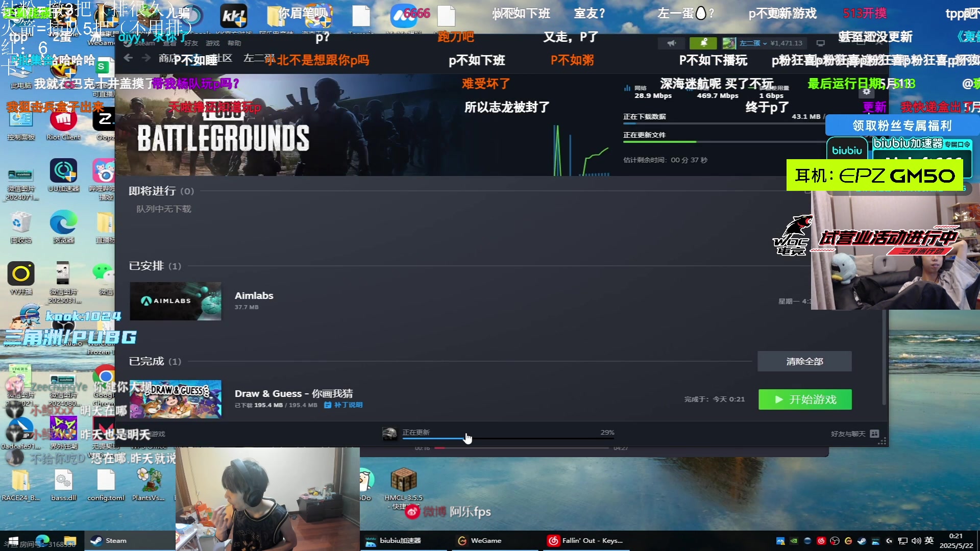Image resolution: width=980 pixels, height=551 pixels.
Task: Open the RACE24_B folder on desktop
Action: click(x=21, y=485)
